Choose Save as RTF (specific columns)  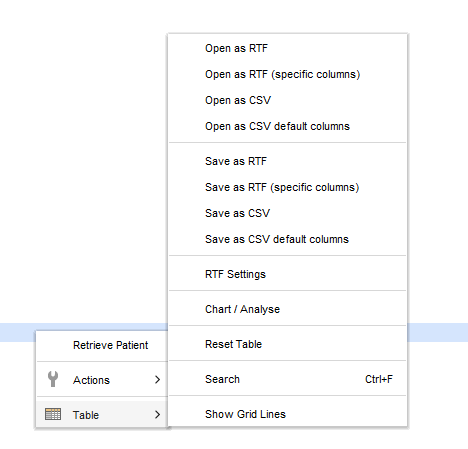(x=287, y=187)
